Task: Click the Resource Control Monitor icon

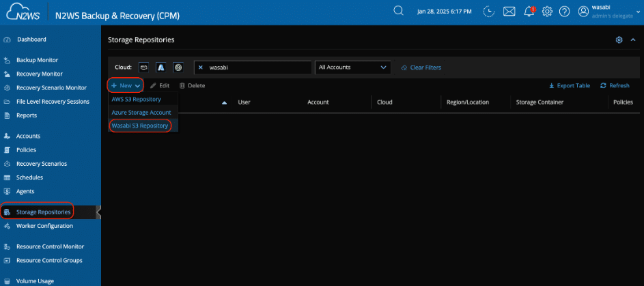Action: tap(7, 246)
